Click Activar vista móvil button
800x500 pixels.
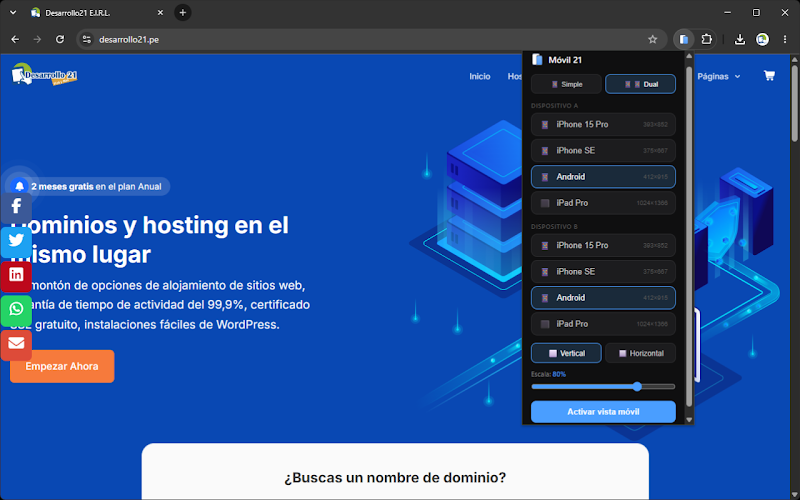(603, 412)
